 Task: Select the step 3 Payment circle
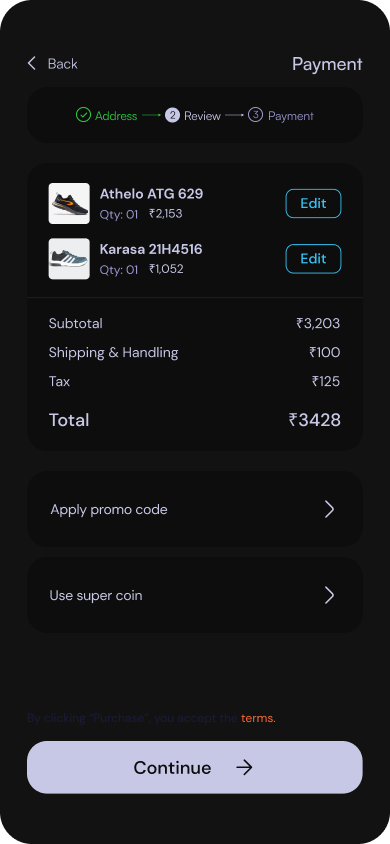(x=256, y=115)
